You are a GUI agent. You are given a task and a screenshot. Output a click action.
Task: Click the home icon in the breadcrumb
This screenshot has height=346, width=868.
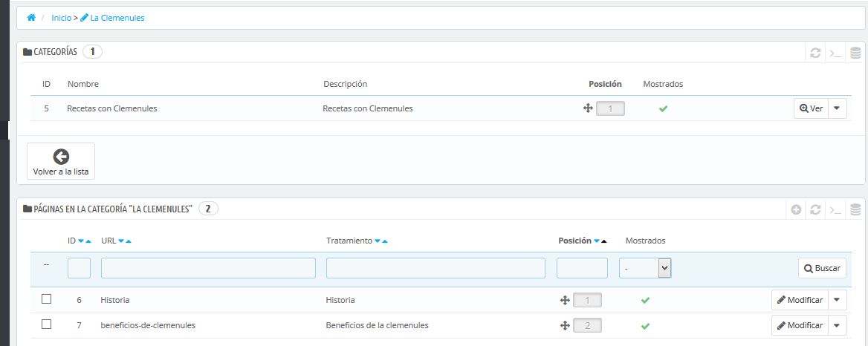31,18
